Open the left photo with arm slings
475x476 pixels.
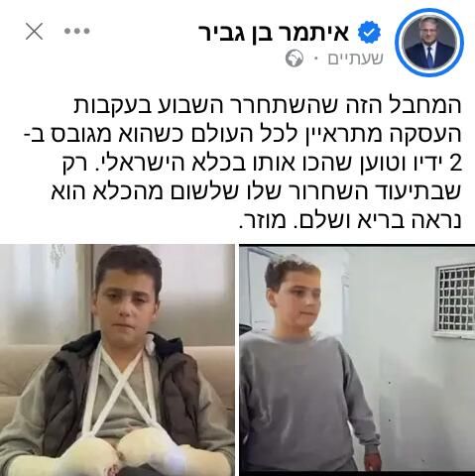[117, 360]
